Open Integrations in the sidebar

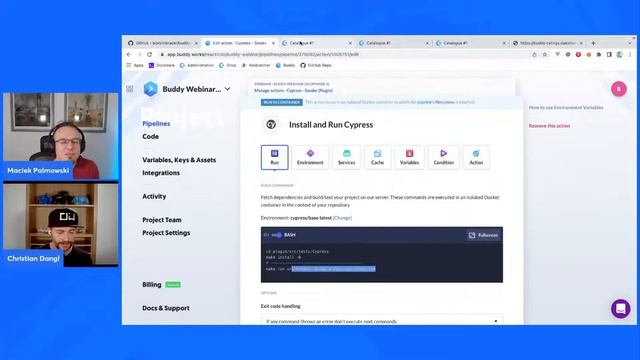(161, 173)
